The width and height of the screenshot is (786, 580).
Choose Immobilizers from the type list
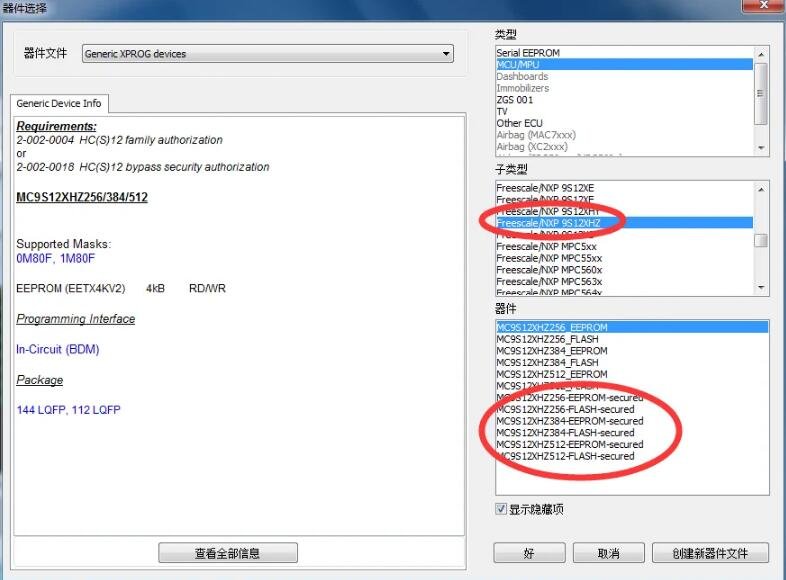[522, 88]
